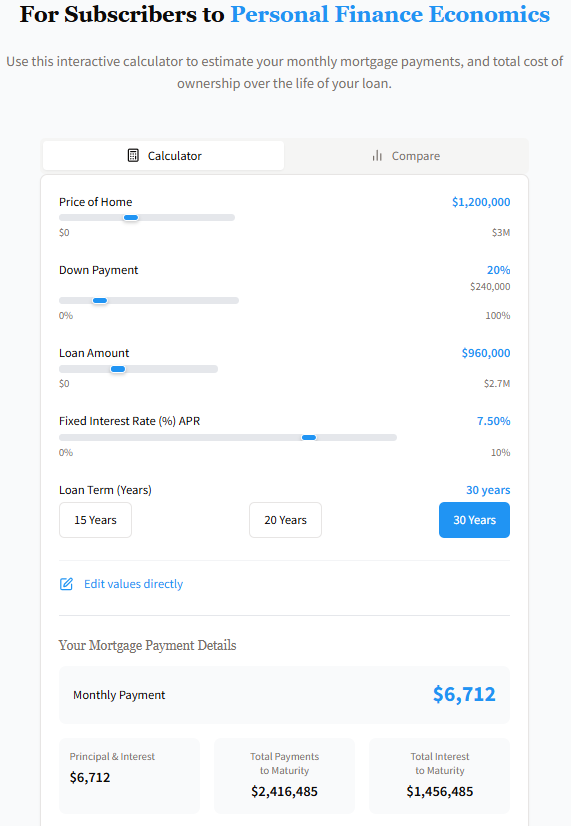Click the 10% maximum interest rate label
This screenshot has height=826, width=571.
(x=500, y=453)
